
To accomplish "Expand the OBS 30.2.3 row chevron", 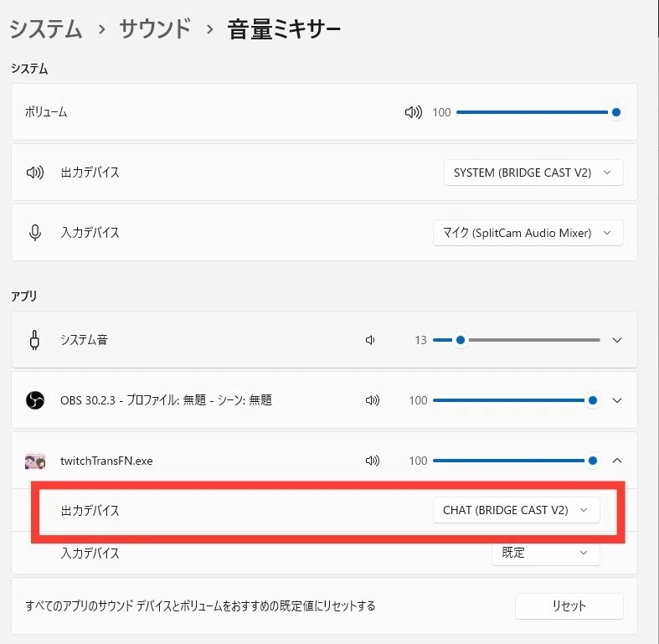I will 617,400.
